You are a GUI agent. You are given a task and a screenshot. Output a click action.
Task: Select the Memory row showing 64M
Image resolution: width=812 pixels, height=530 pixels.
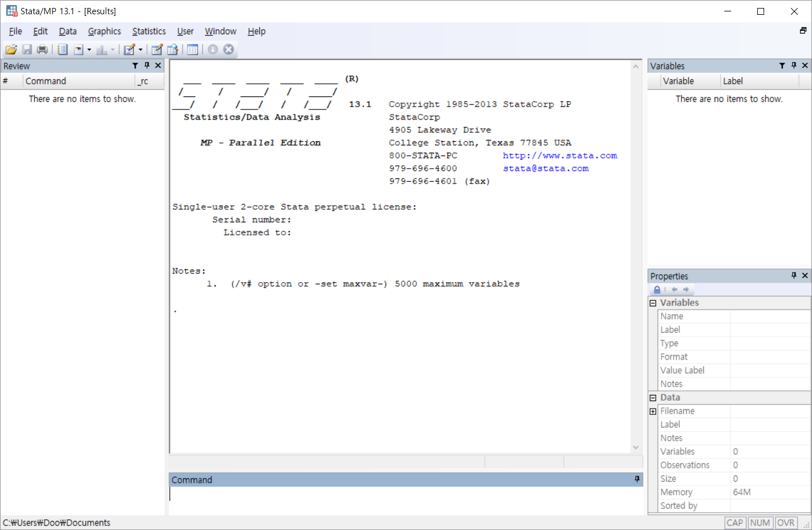point(734,492)
